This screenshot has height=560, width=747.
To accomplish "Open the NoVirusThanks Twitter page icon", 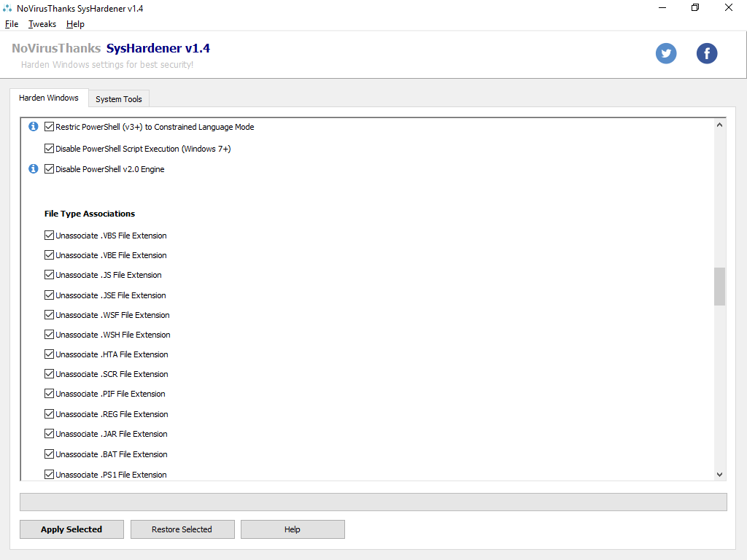I will click(x=666, y=53).
